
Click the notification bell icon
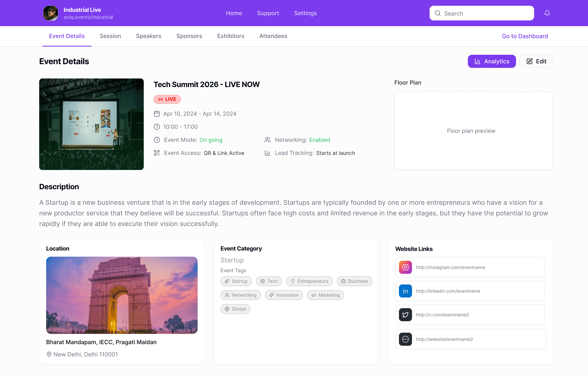coord(547,13)
